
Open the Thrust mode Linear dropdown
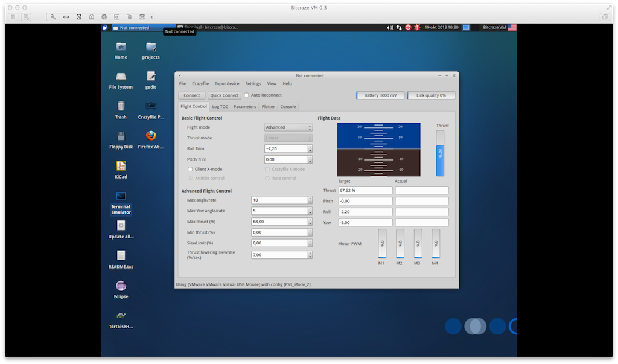[288, 138]
